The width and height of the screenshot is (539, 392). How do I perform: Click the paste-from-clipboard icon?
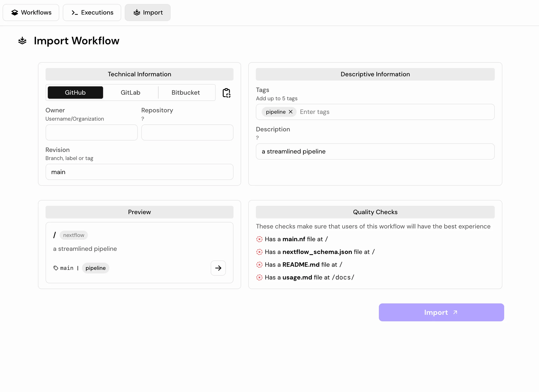pos(226,93)
